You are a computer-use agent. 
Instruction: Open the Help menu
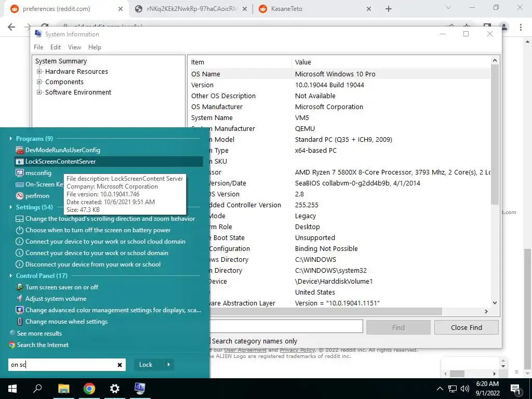[x=95, y=47]
